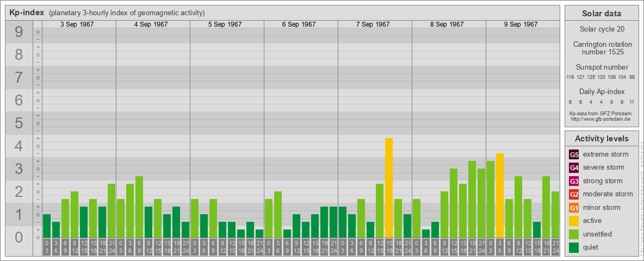This screenshot has width=644, height=261.
Task: Click the Kp-index chart title
Action: tap(27, 13)
